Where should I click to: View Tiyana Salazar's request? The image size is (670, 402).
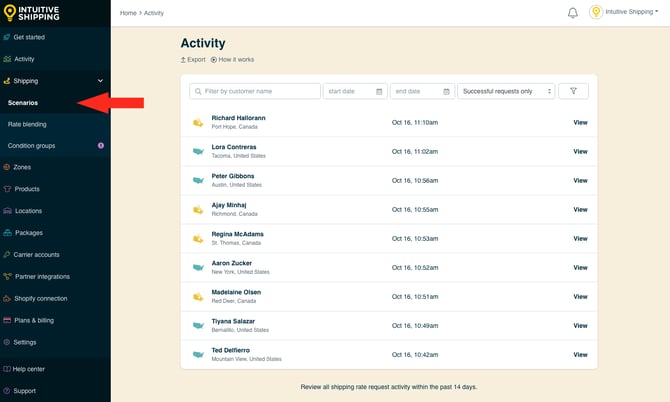pyautogui.click(x=580, y=326)
